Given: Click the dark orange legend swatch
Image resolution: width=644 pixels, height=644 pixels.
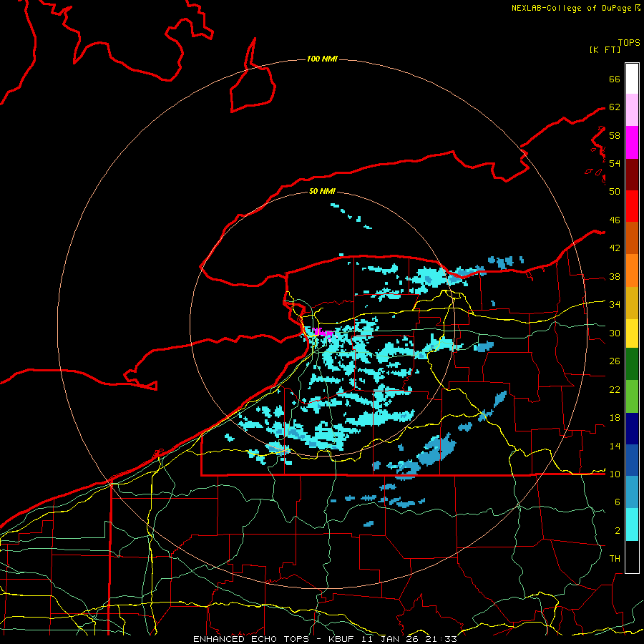Looking at the screenshot, I should click(x=632, y=238).
